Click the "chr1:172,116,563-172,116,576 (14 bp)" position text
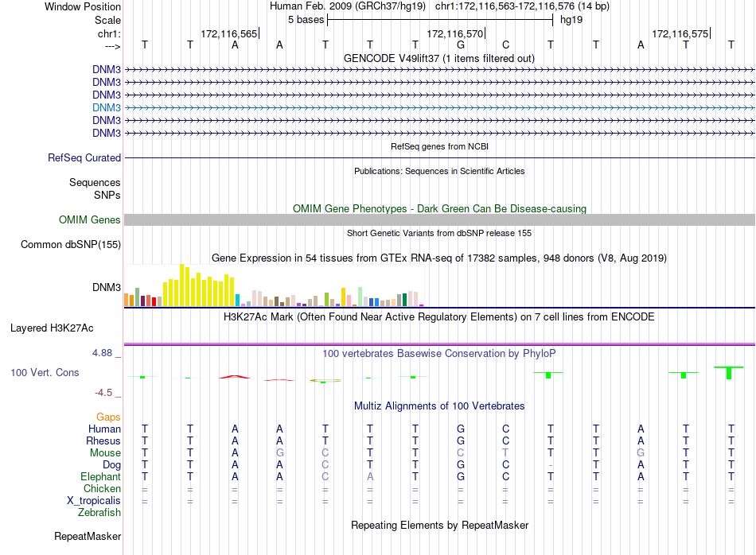The height and width of the screenshot is (555, 756). pos(522,6)
